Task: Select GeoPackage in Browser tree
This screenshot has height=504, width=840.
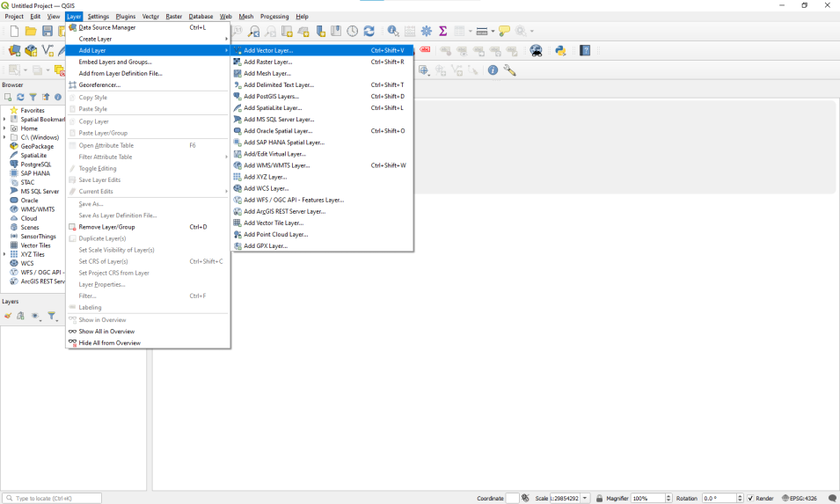Action: pyautogui.click(x=37, y=146)
